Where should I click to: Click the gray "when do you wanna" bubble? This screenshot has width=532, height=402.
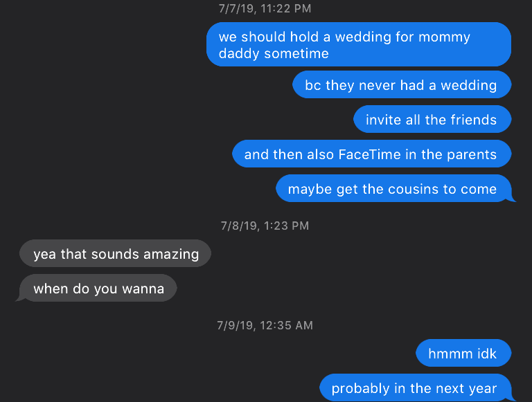tap(98, 289)
